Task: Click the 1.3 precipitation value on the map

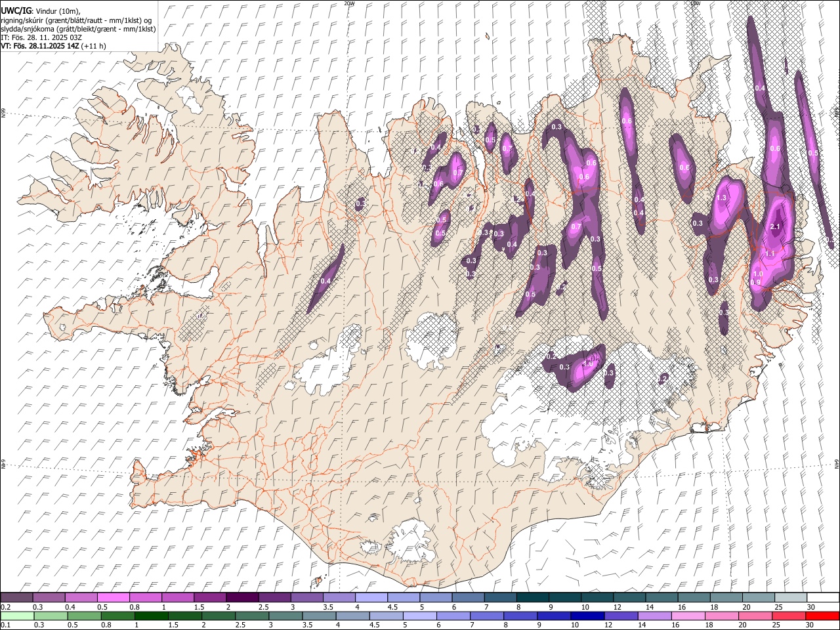Action: click(722, 198)
